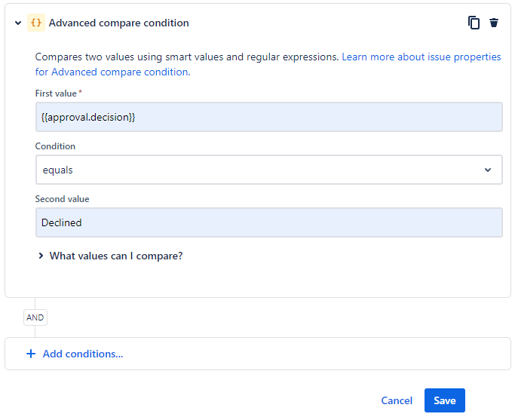Click the AND operator badge
The image size is (515, 420).
[x=35, y=317]
